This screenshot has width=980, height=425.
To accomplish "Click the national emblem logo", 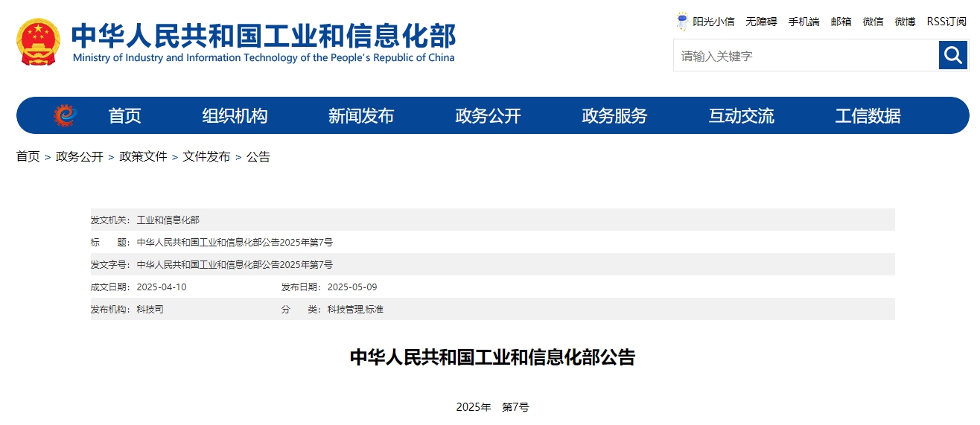I will [39, 42].
